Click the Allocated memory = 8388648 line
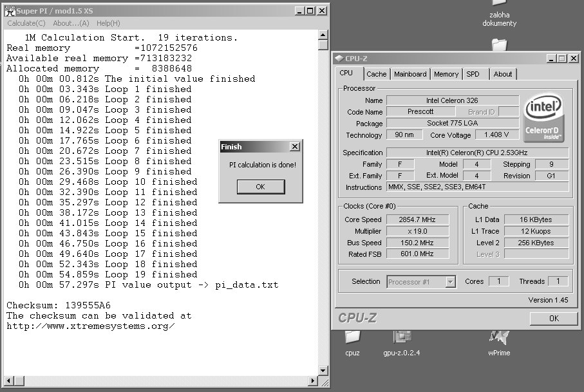The width and height of the screenshot is (584, 392). pos(99,69)
